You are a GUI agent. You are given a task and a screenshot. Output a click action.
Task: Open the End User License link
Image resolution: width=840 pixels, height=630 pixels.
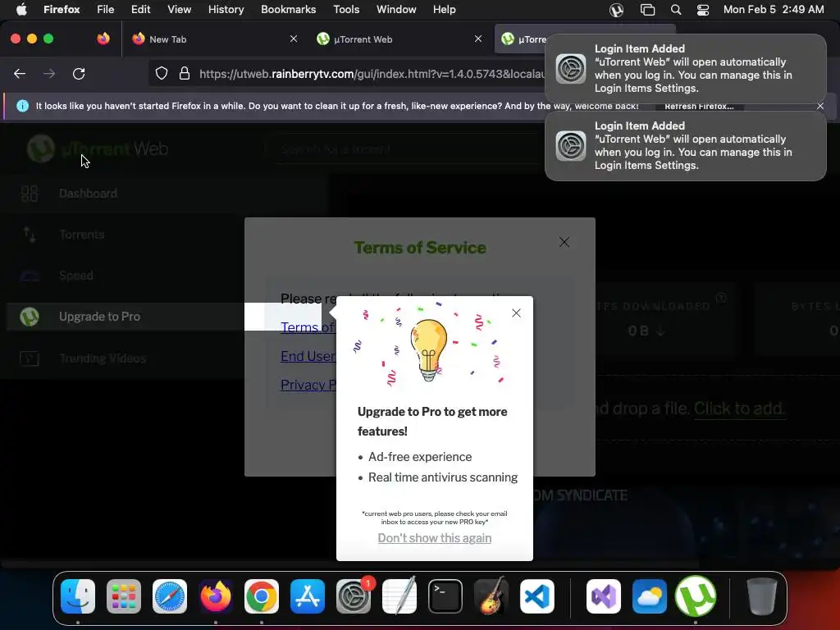[308, 356]
